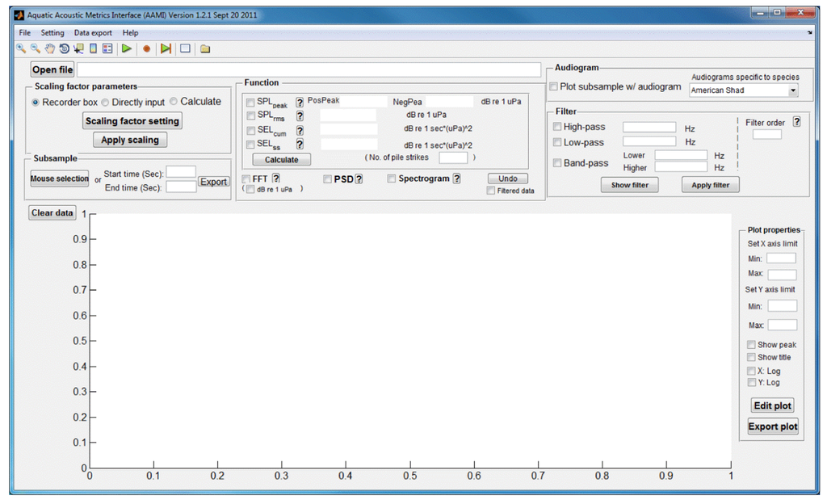Select the Directly input radio button
The image size is (827, 504).
pyautogui.click(x=106, y=103)
